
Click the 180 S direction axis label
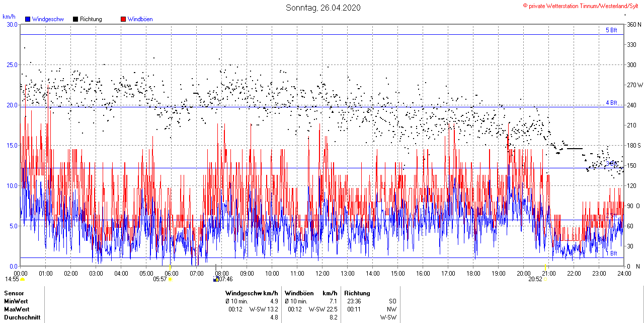(x=634, y=145)
